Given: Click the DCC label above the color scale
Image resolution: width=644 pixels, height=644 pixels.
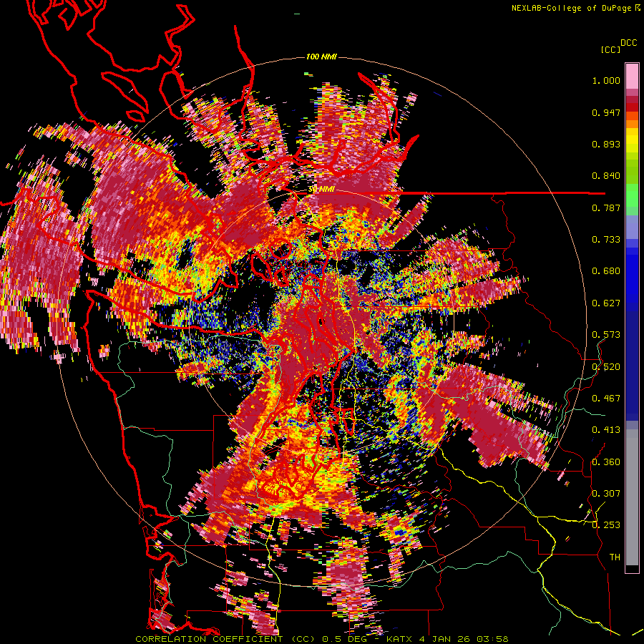Looking at the screenshot, I should point(628,43).
